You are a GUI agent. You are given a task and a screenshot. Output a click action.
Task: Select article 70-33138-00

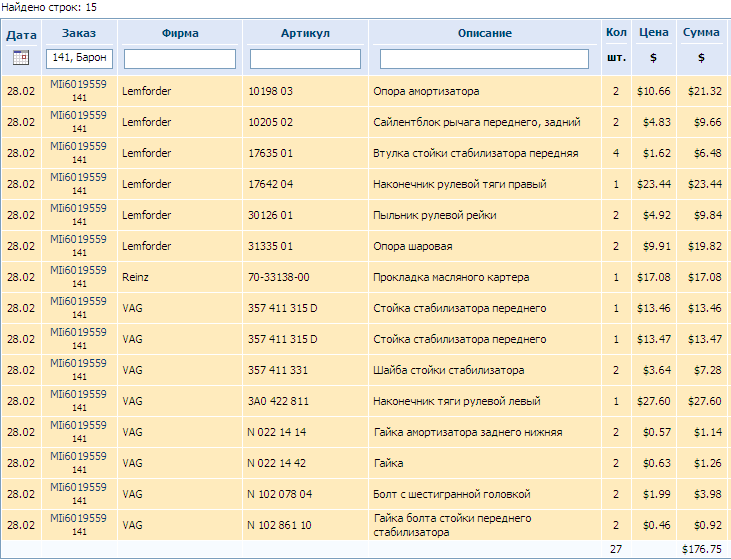278,277
